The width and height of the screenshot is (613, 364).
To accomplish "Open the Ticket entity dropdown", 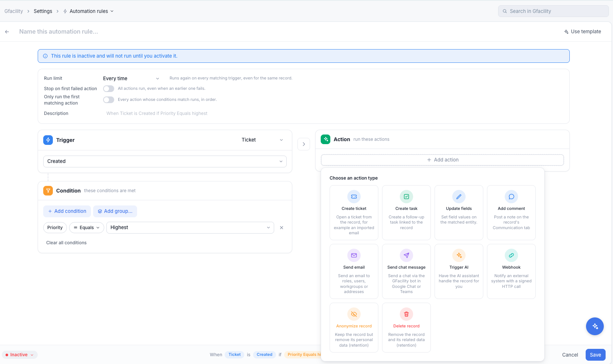I will point(262,140).
